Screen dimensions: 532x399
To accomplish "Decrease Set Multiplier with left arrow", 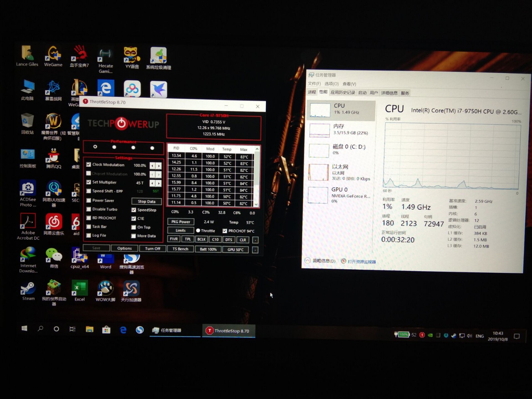I will (152, 183).
